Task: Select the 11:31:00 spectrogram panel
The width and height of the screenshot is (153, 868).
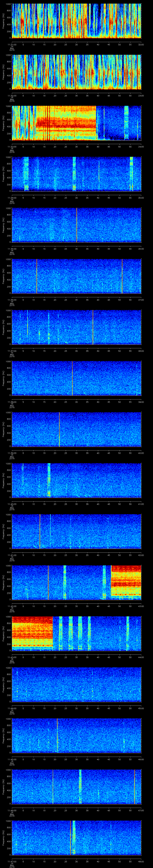Action: 76,21
